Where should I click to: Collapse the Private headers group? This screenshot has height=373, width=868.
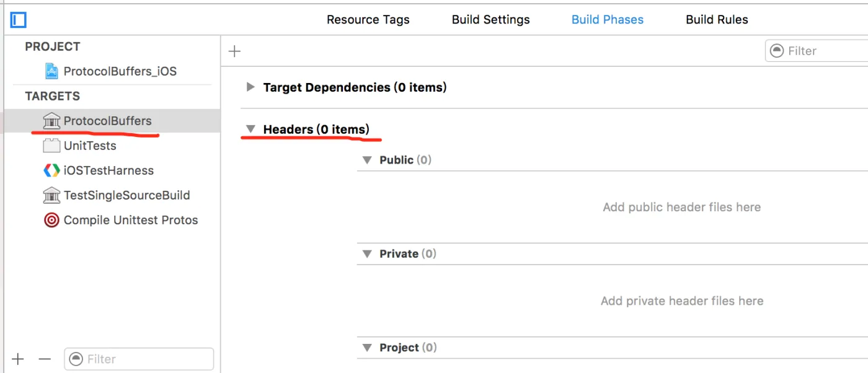point(367,254)
